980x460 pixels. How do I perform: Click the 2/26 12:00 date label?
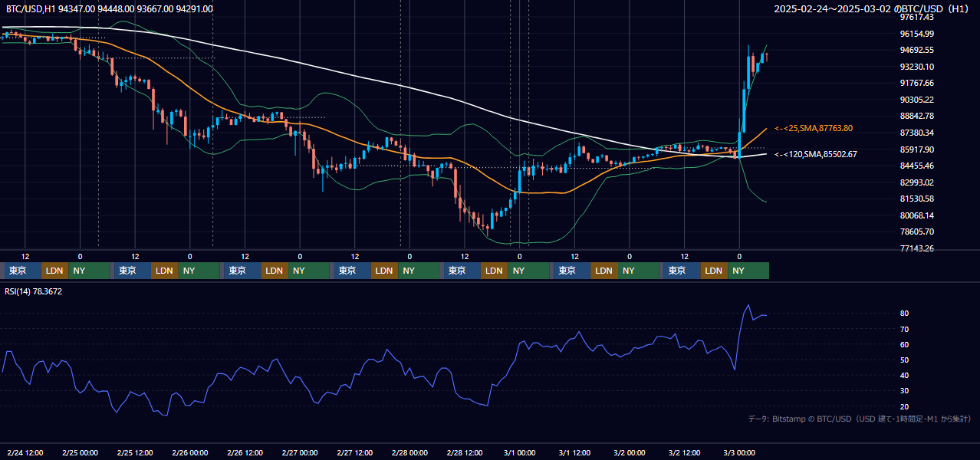(x=245, y=452)
